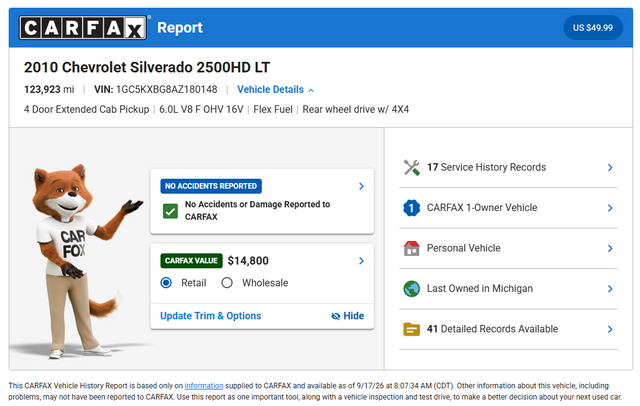This screenshot has height=406, width=640.
Task: Click the CARFAX VALUE green badge
Action: (x=191, y=261)
